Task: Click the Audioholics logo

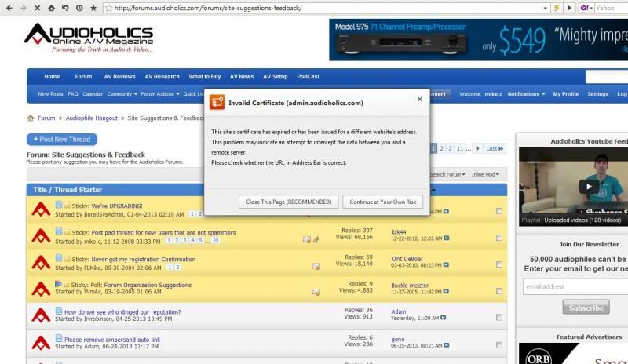Action: tap(89, 38)
